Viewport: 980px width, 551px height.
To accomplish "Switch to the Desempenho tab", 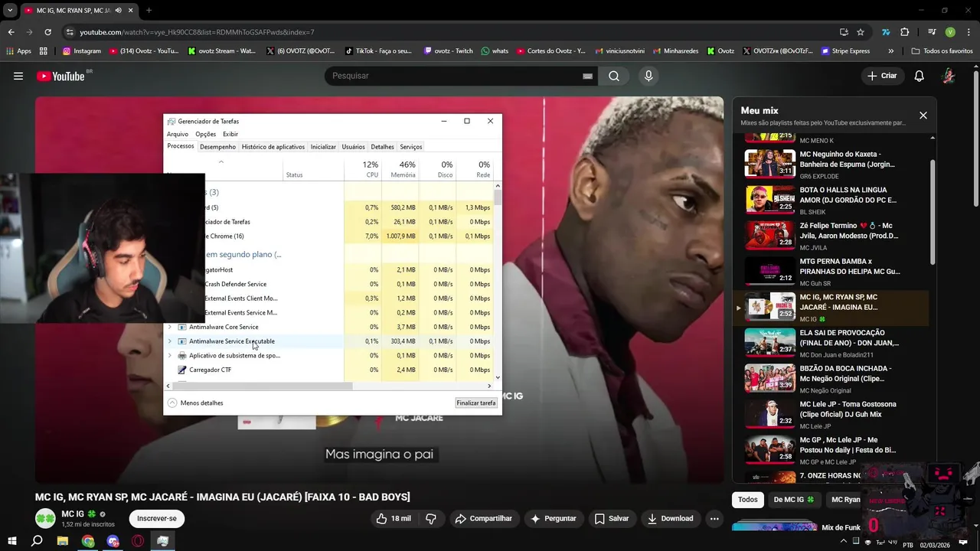I will (x=217, y=147).
